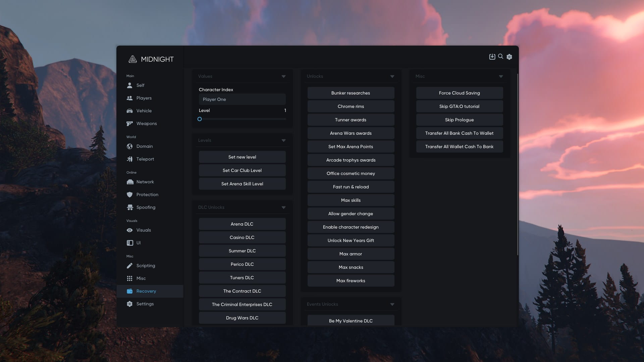Viewport: 644px width, 362px height.
Task: Click the Midnight triangle logo
Action: (x=132, y=59)
